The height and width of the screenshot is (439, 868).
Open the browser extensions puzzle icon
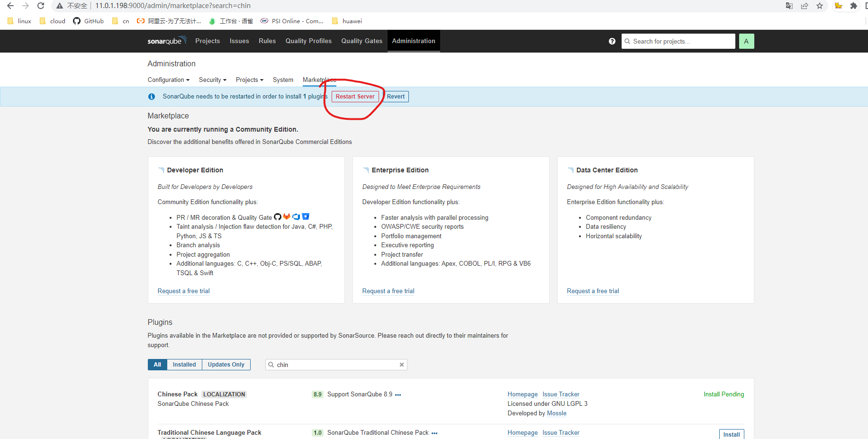point(854,6)
